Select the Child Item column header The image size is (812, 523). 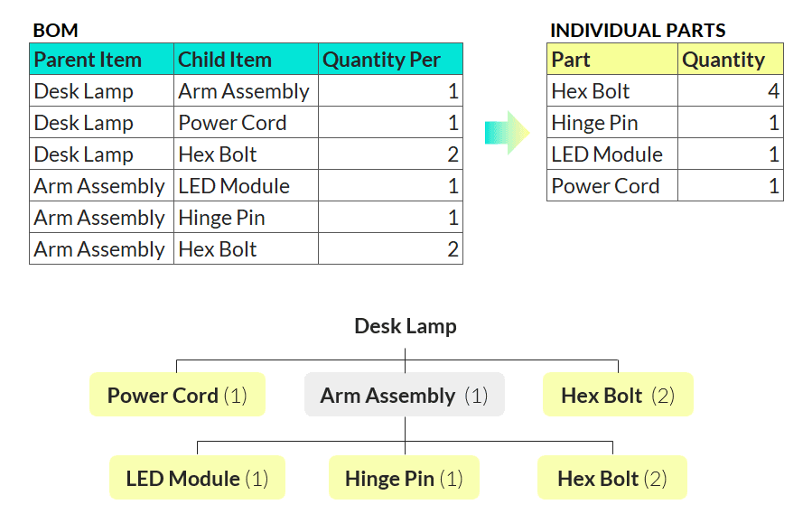pos(246,59)
